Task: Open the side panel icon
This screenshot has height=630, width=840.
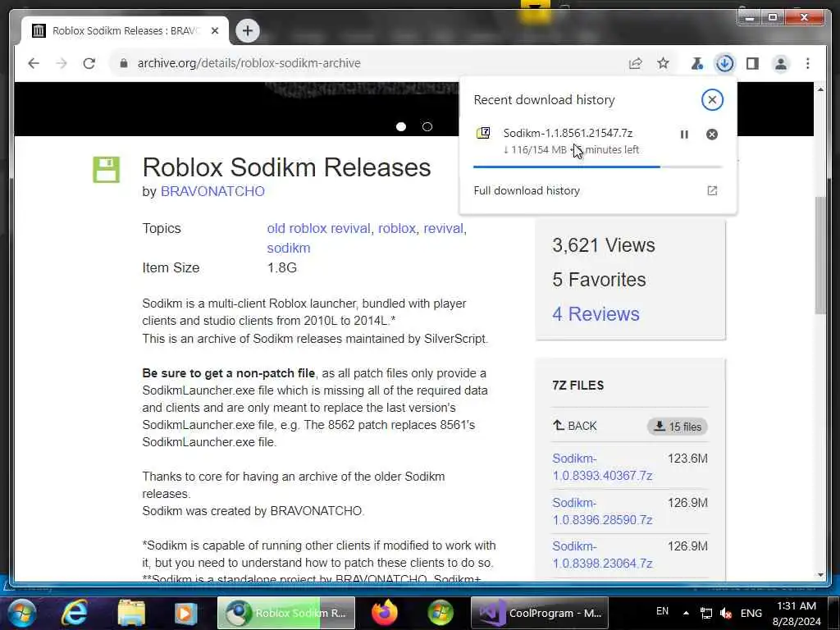Action: (752, 63)
